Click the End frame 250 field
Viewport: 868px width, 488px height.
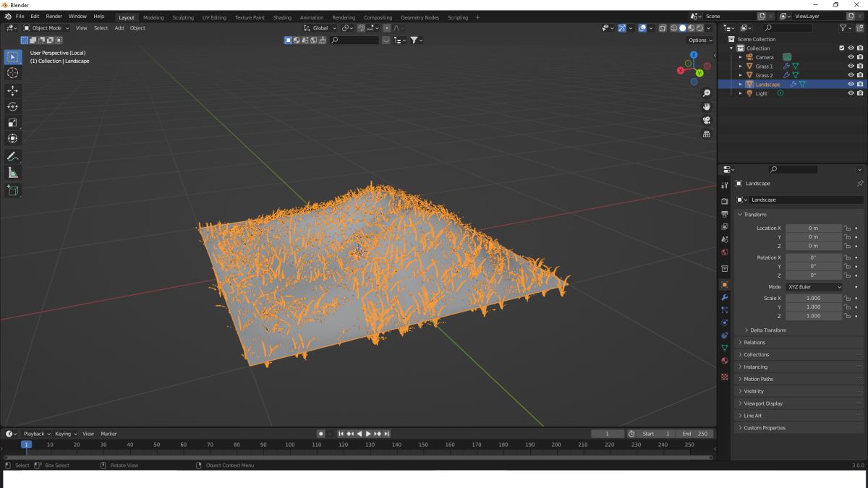pos(695,434)
